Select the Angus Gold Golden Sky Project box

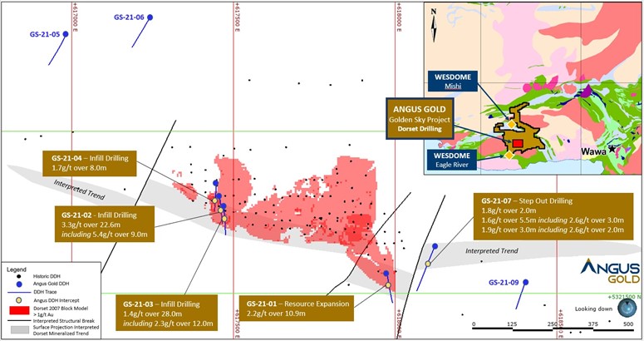[420, 118]
